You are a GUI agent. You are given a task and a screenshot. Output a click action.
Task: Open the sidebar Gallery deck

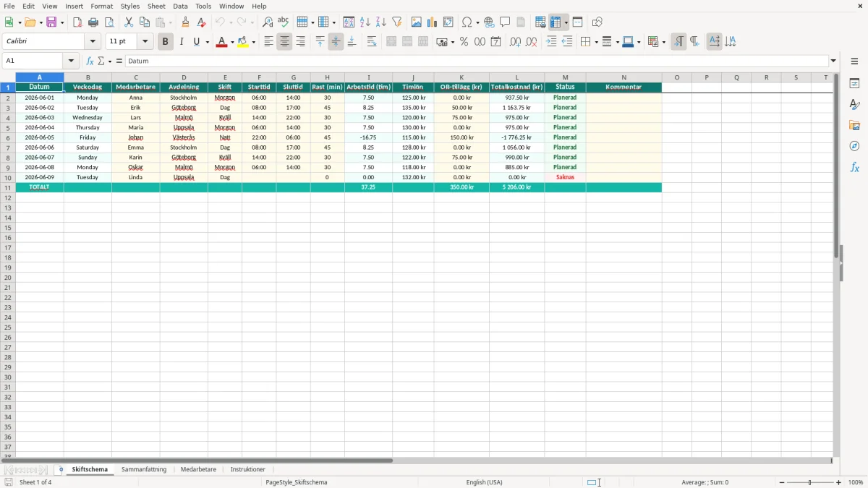pos(854,125)
